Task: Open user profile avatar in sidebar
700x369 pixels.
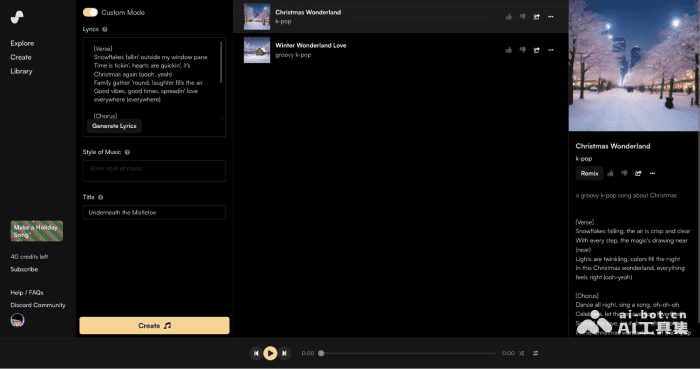Action: (x=17, y=320)
